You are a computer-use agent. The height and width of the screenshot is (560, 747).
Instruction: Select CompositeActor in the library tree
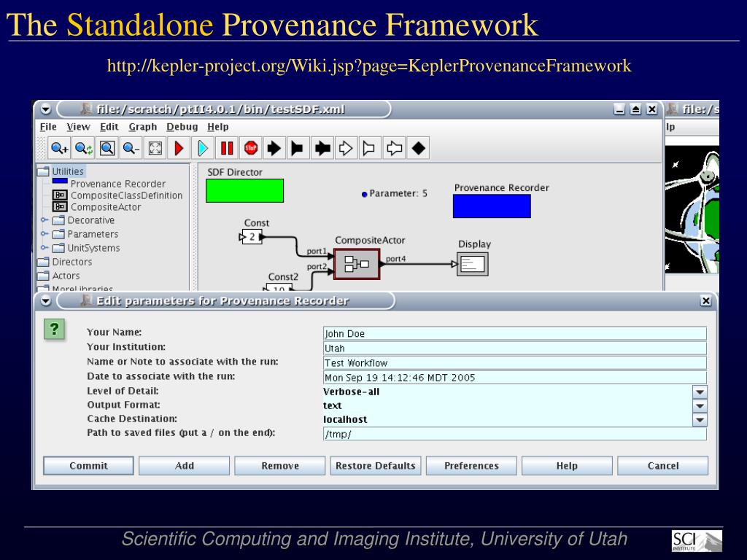click(106, 207)
